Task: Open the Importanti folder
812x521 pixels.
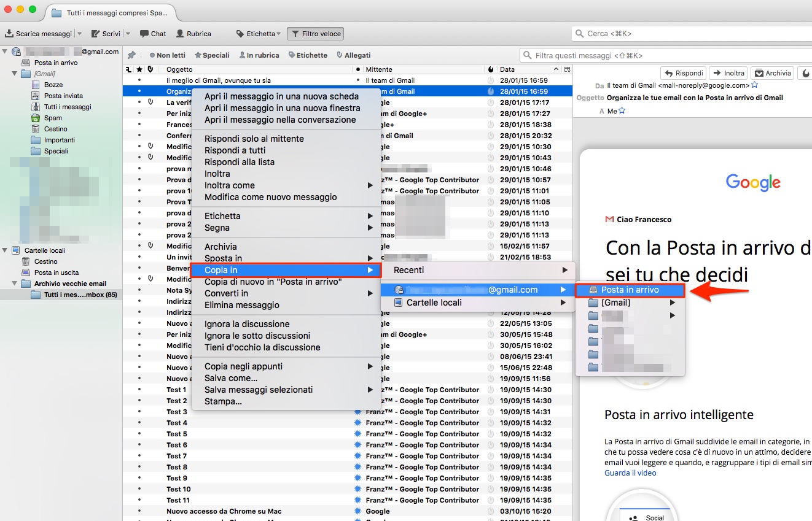Action: [x=59, y=140]
